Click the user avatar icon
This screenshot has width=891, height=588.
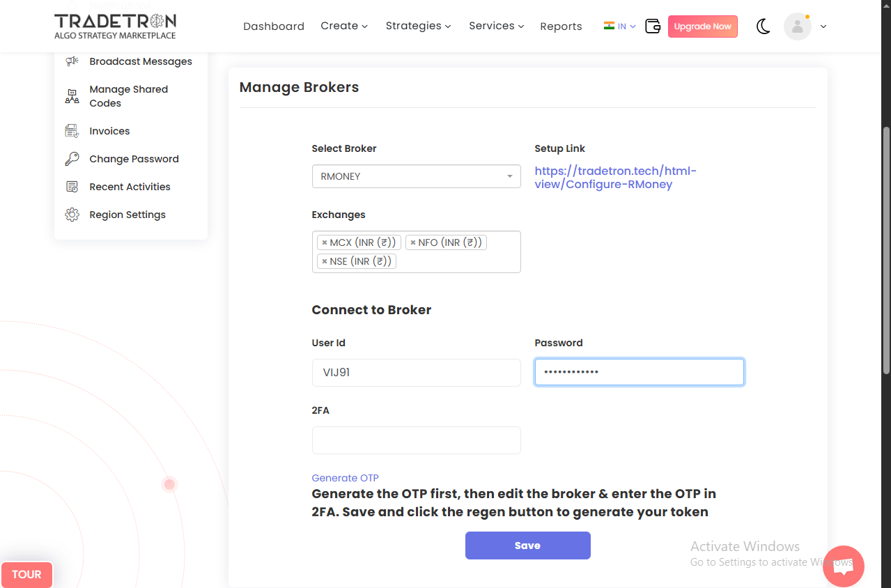[x=798, y=26]
